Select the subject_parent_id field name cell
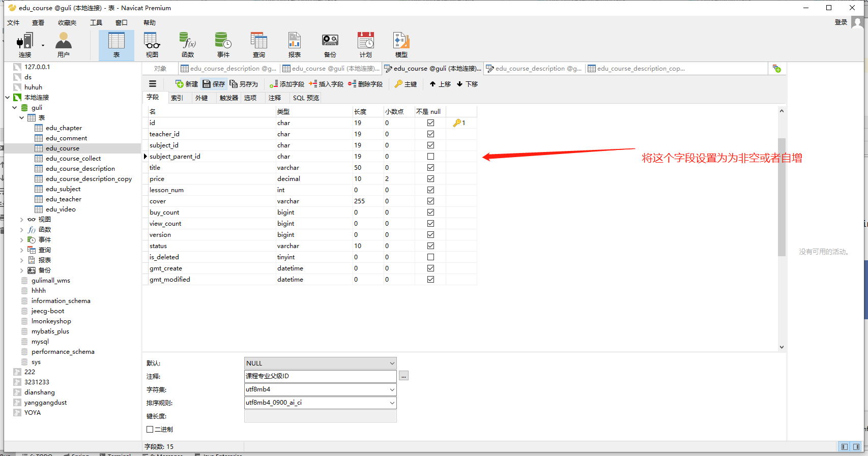The width and height of the screenshot is (868, 456). tap(212, 156)
